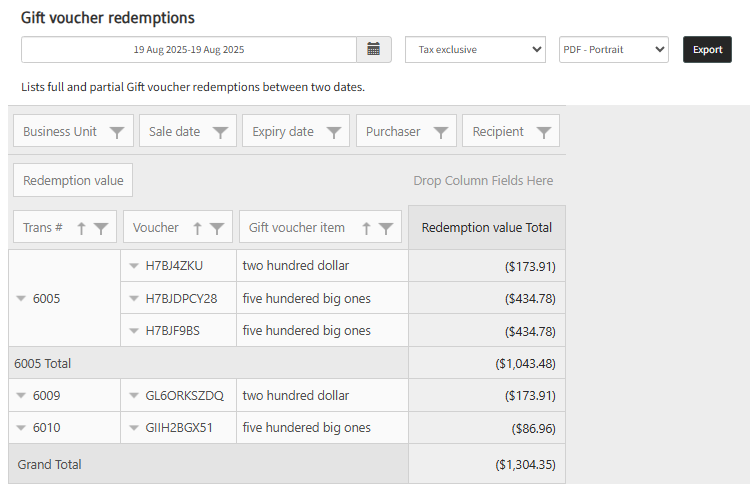The width and height of the screenshot is (750, 499).
Task: Sort Gift voucher item column arrow
Action: click(x=366, y=228)
